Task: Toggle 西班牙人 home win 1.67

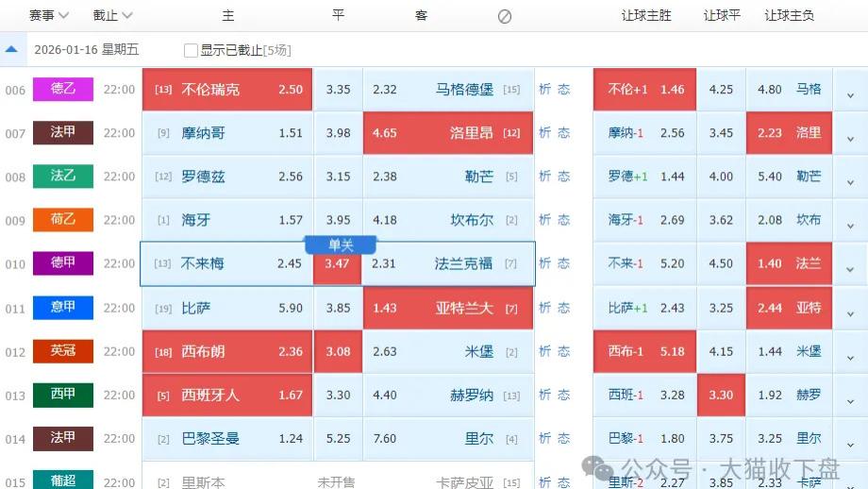Action: 227,396
